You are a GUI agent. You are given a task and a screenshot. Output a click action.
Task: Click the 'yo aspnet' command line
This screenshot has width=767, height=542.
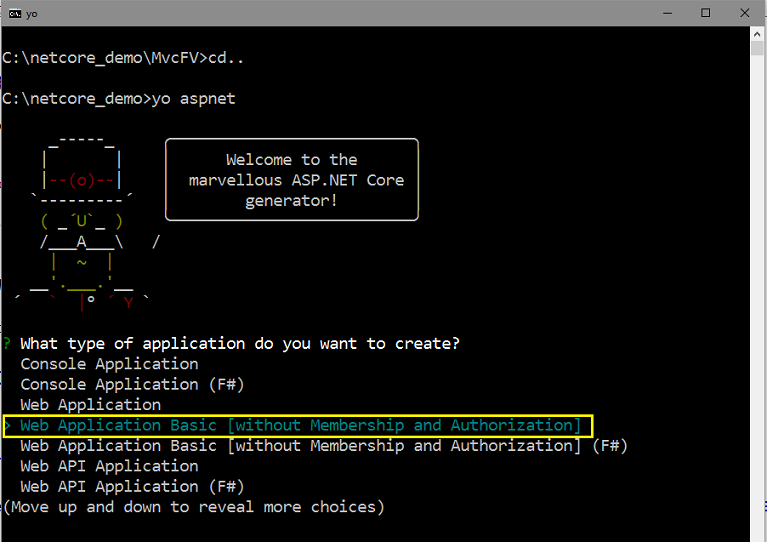(119, 99)
